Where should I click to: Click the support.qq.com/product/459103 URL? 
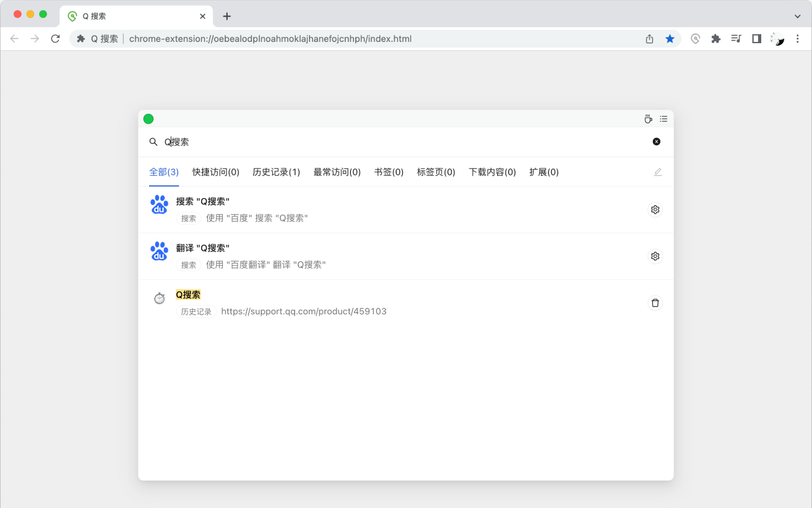(x=304, y=312)
